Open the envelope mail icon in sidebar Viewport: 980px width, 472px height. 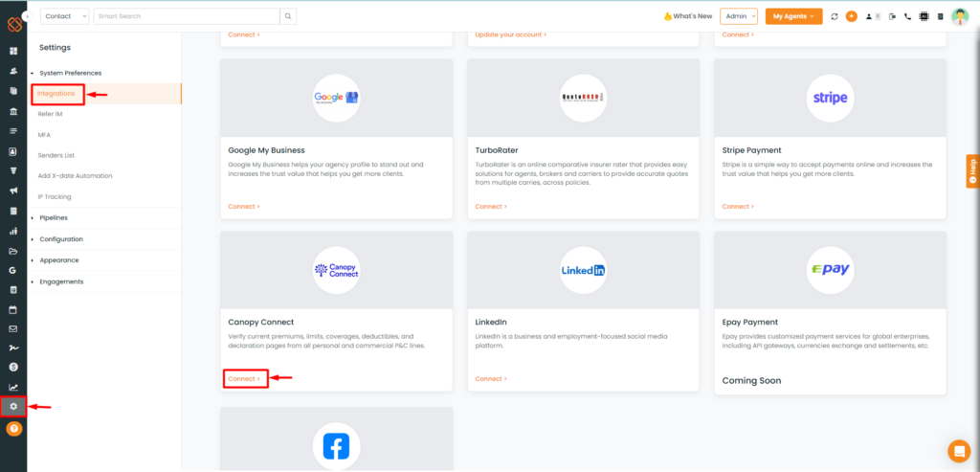coord(13,328)
